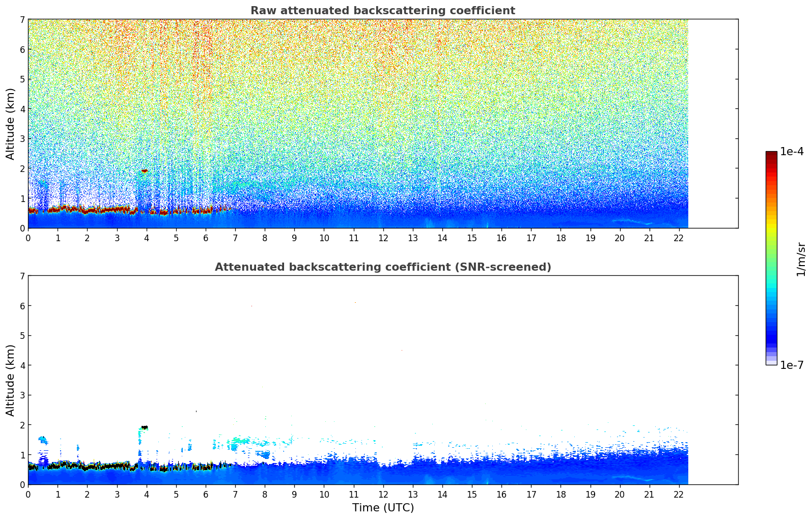Click the title "Raw attenuated backscattering coefficient"
Viewport: 812px width, 519px height.
coord(383,11)
